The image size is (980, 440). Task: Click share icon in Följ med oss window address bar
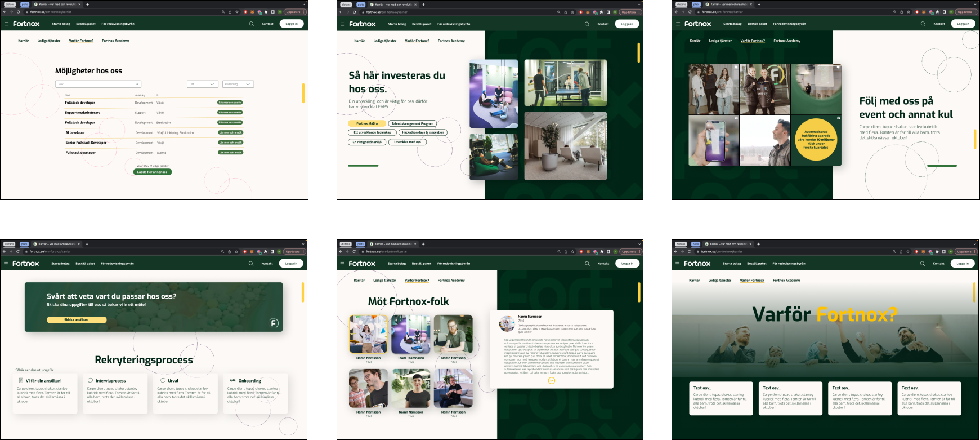(901, 12)
